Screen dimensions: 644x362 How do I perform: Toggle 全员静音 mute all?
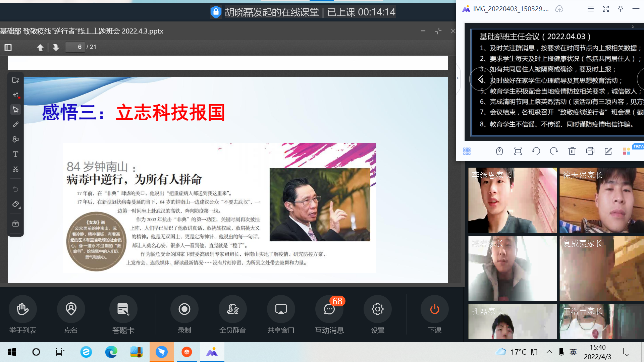tap(232, 309)
